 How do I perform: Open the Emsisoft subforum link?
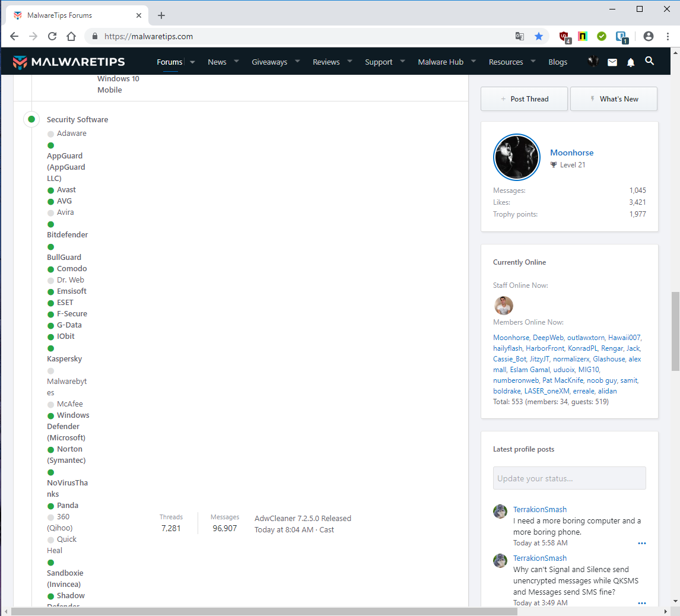72,291
